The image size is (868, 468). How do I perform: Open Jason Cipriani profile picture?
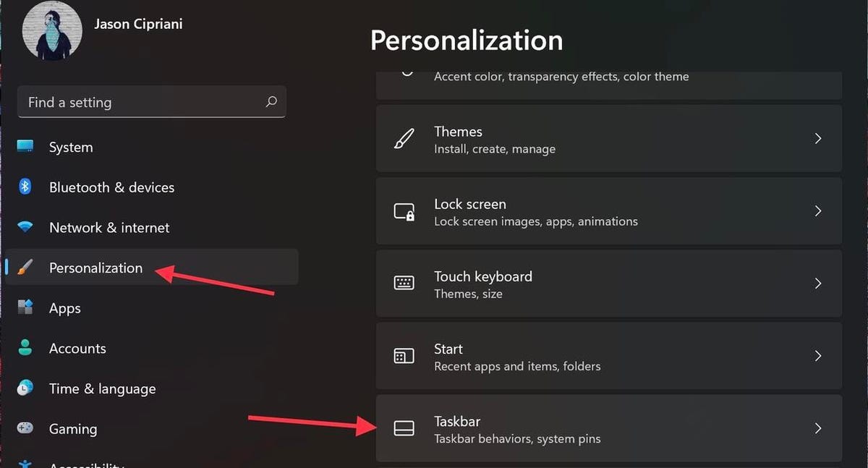coord(51,30)
